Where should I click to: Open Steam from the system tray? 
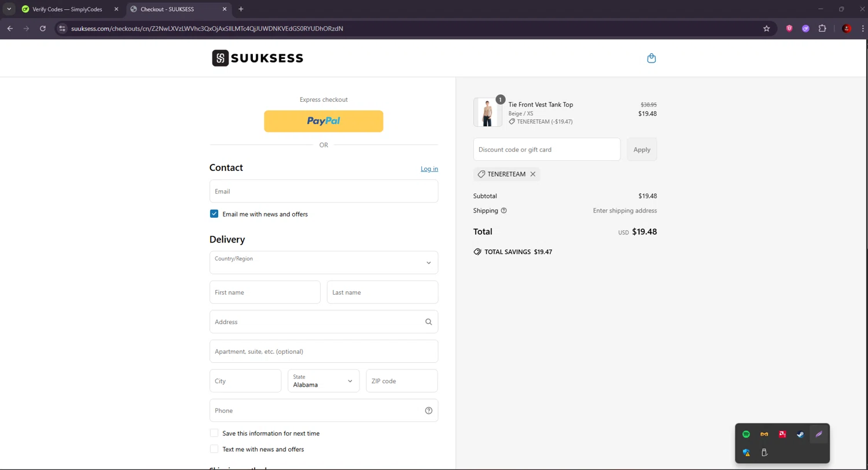[800, 434]
